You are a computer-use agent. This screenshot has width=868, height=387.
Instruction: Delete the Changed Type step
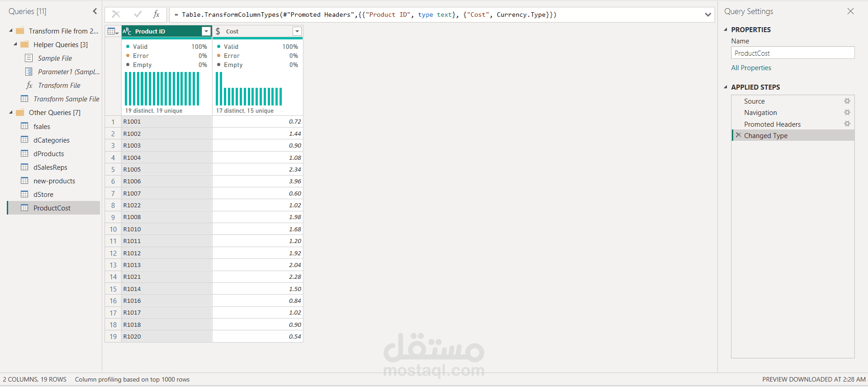(x=738, y=135)
